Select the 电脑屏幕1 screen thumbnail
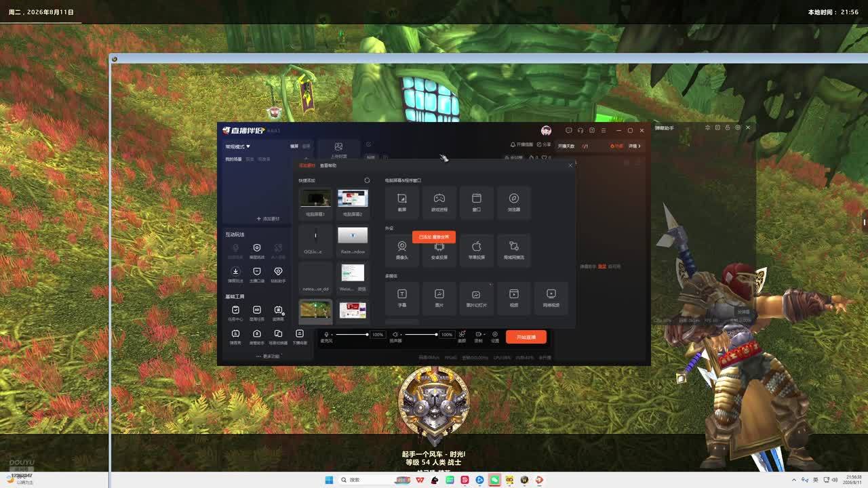Viewport: 868px width, 488px height. (315, 202)
